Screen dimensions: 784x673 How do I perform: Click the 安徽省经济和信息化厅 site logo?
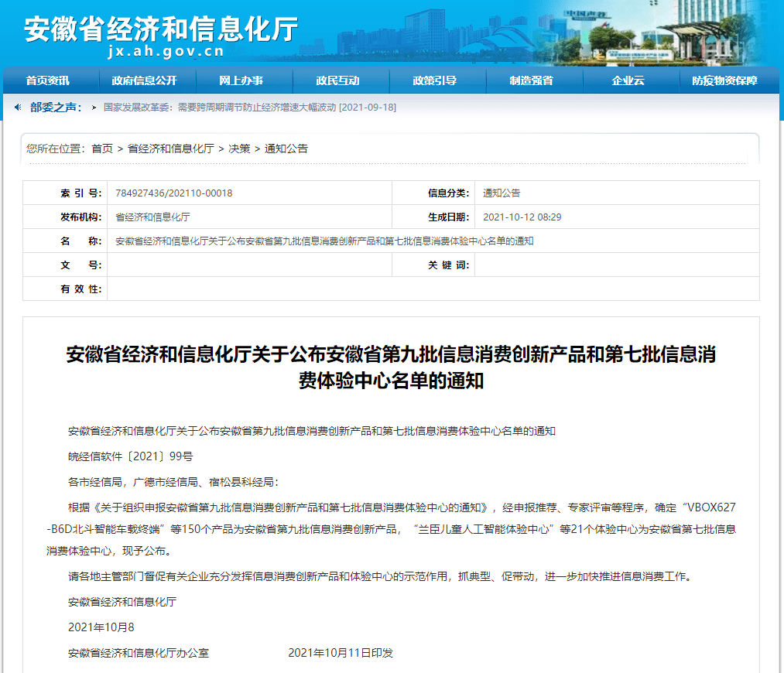161,29
